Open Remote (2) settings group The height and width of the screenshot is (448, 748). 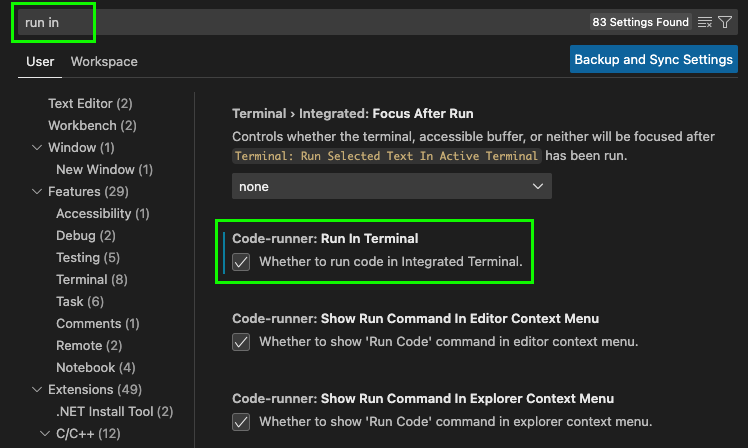pyautogui.click(x=89, y=345)
